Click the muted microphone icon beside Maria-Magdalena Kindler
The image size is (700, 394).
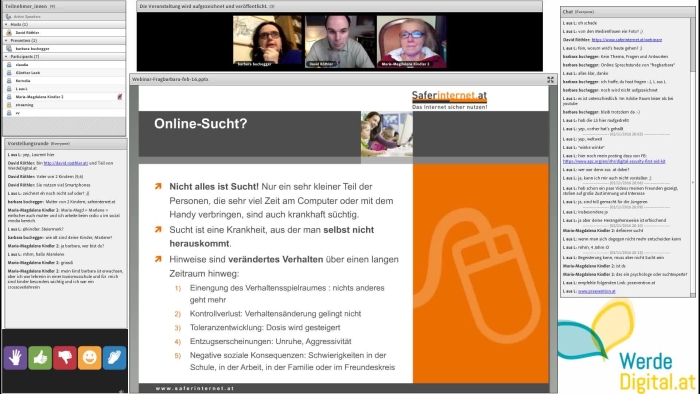[120, 96]
